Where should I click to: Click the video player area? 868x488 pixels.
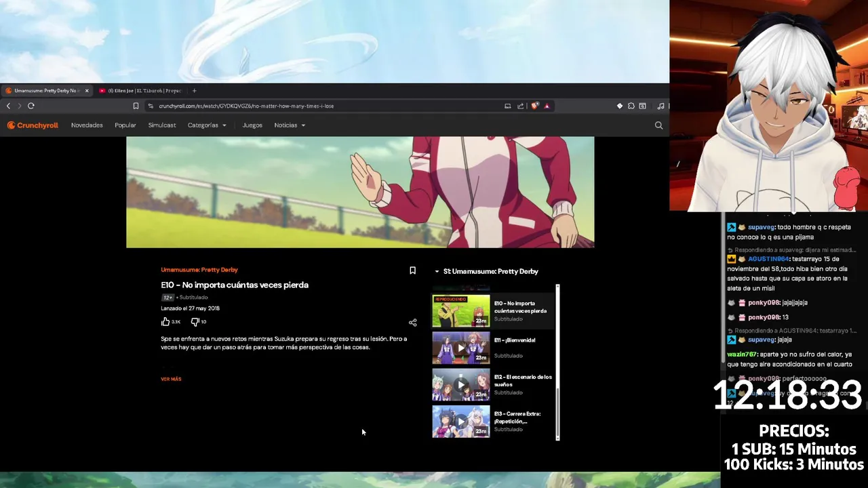[x=360, y=192]
